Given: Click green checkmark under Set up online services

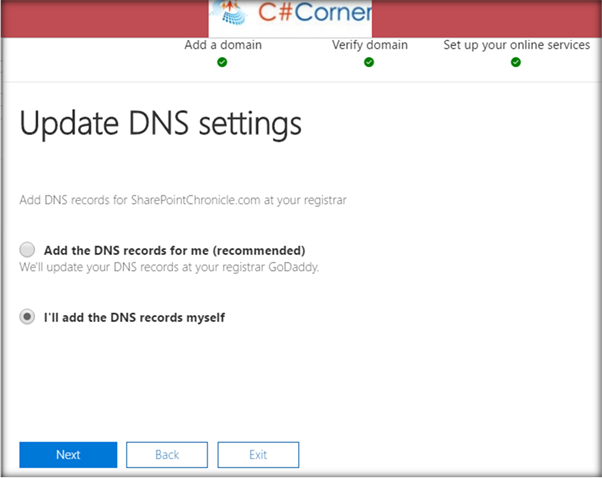Looking at the screenshot, I should coord(516,62).
